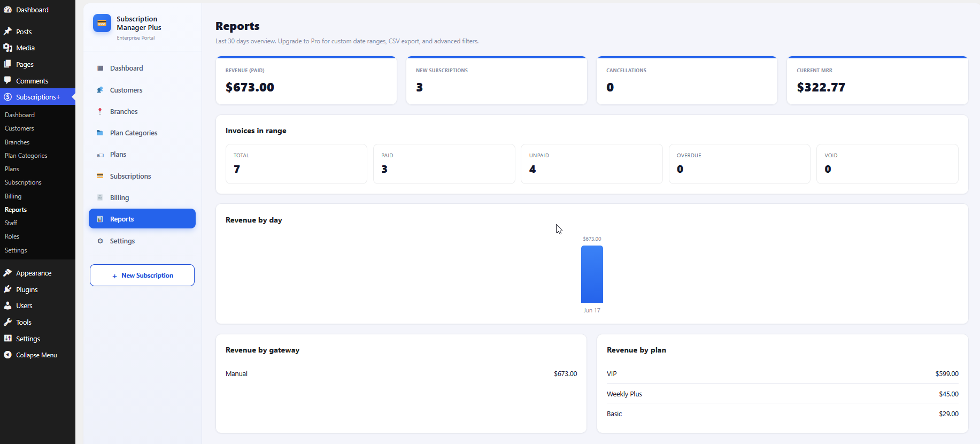The image size is (980, 444).
Task: Open Tools in WordPress admin menu
Action: tap(37, 322)
